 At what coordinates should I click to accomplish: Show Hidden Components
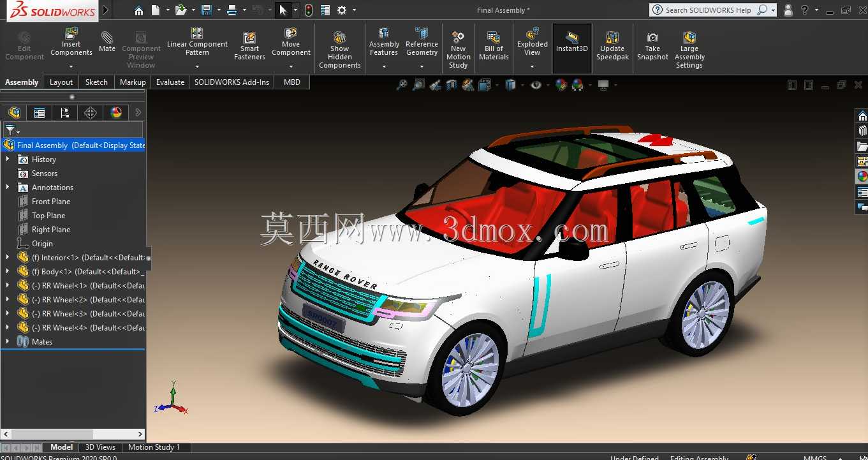(x=340, y=50)
